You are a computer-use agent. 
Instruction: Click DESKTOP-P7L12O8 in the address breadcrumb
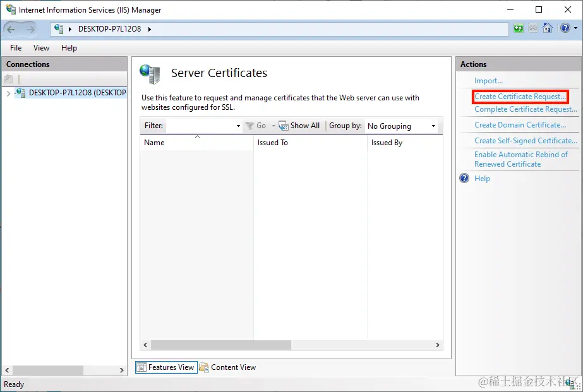click(109, 29)
